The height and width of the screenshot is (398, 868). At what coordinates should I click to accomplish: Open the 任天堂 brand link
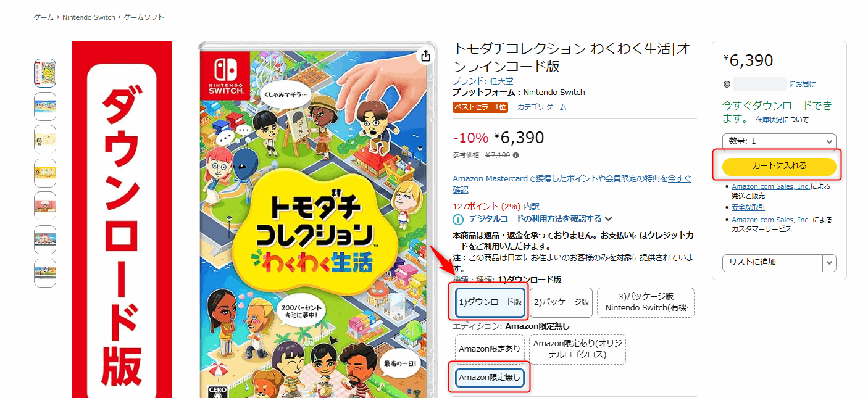501,81
